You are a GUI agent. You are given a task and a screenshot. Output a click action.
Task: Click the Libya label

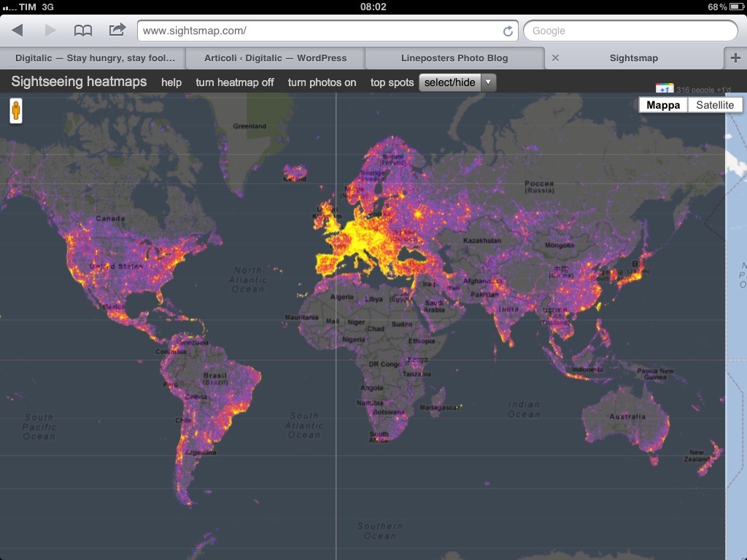[374, 299]
